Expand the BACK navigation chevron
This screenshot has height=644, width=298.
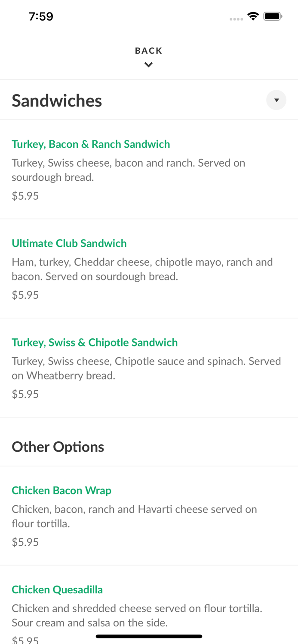tap(149, 64)
